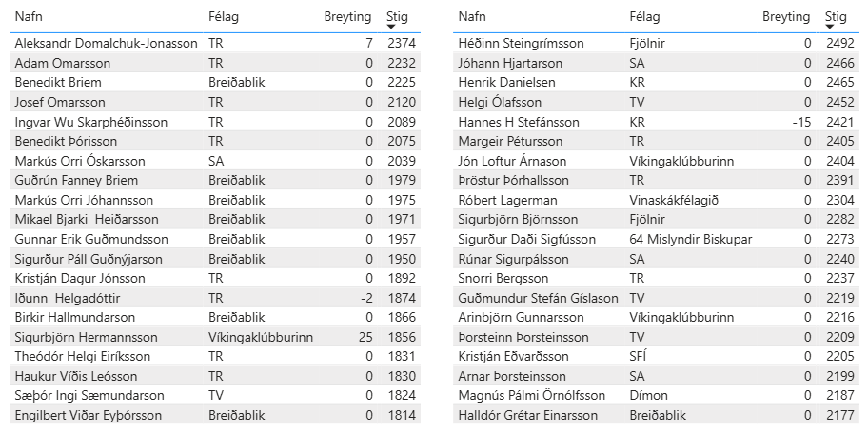Click the 2374 Stig value for Aleksandr
Viewport: 868px width, 432px height.
[x=402, y=43]
